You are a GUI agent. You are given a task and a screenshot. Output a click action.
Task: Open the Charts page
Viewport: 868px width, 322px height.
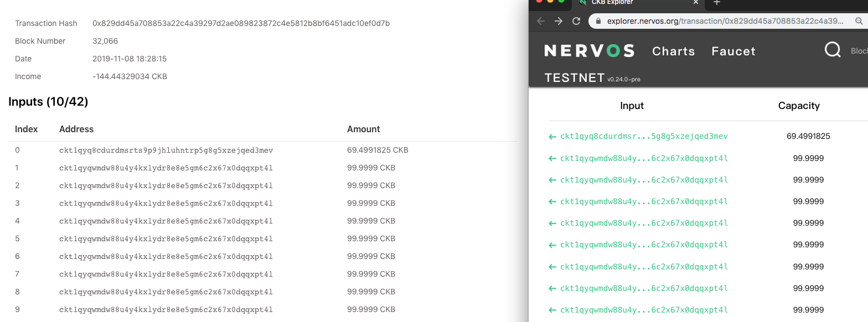[673, 51]
